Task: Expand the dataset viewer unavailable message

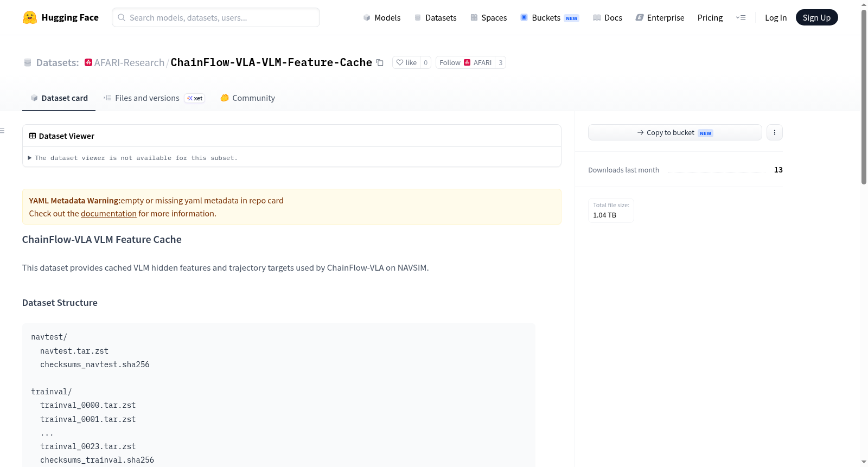Action: [x=132, y=158]
